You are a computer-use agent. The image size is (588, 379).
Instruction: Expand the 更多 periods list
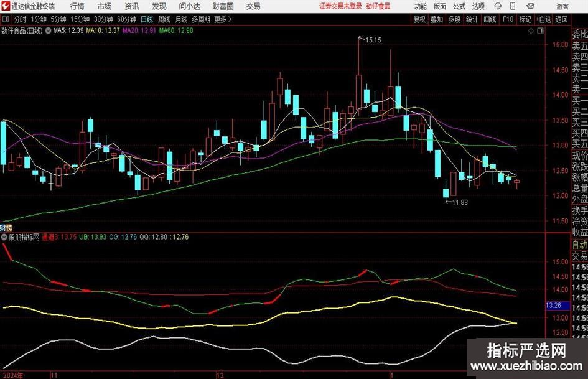pyautogui.click(x=222, y=19)
